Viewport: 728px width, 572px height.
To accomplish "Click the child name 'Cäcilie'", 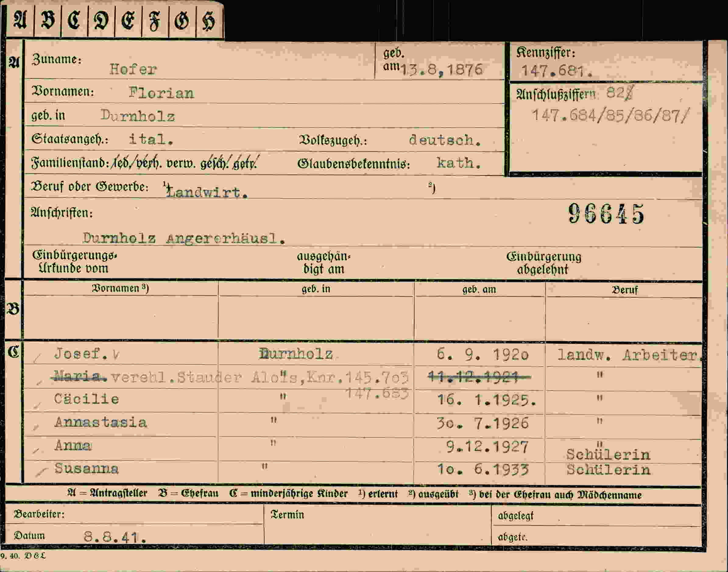I will tap(87, 399).
